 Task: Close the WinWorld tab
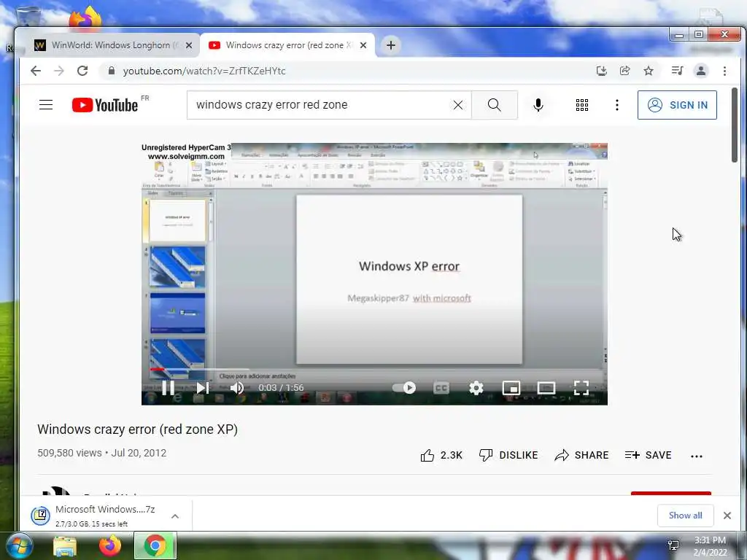coord(189,45)
